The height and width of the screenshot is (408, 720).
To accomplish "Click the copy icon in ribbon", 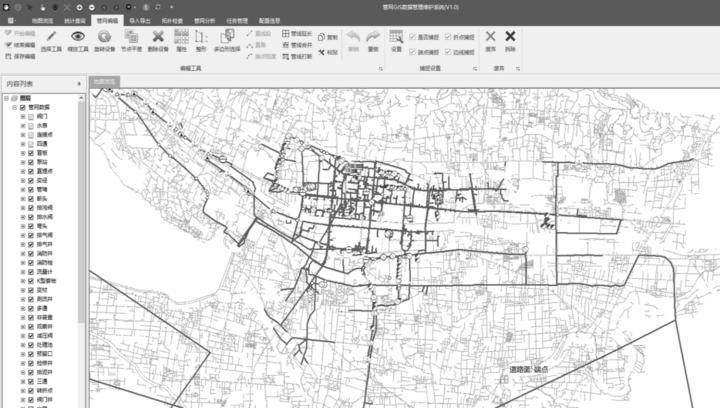I will pyautogui.click(x=321, y=37).
